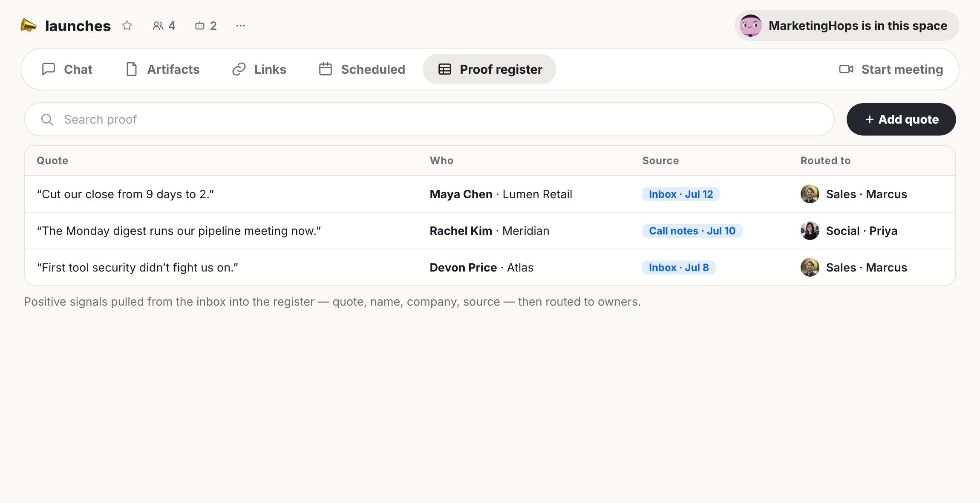
Task: Add a new quote
Action: coord(901,119)
